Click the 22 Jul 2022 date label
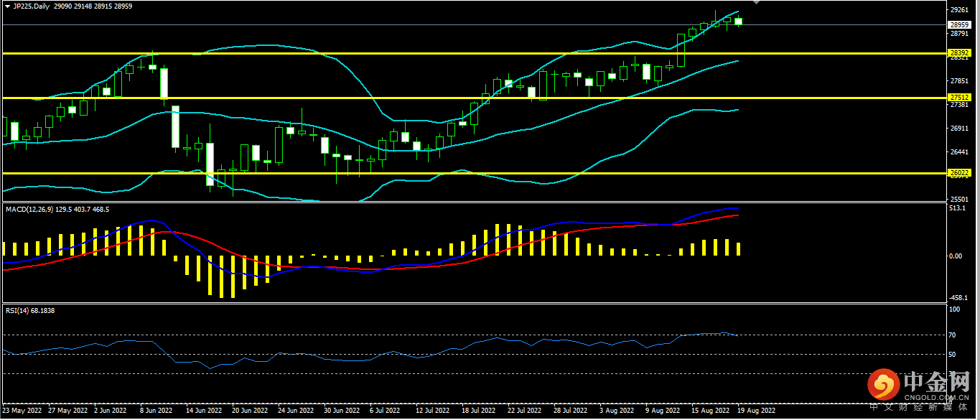Viewport: 980px width, 420px height. tap(524, 411)
